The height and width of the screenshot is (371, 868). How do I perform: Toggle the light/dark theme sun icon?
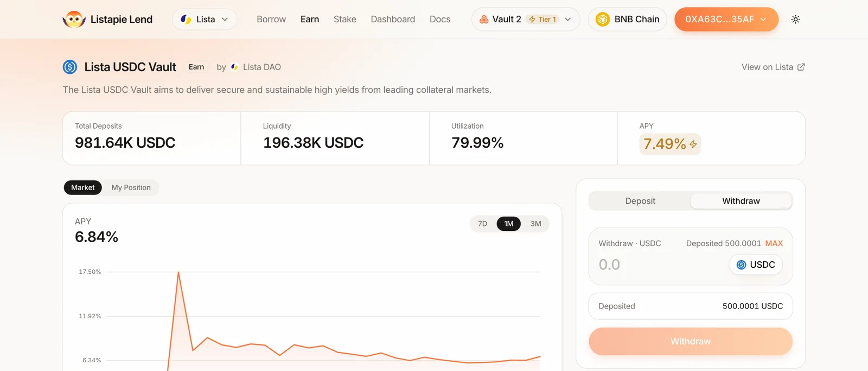(x=796, y=19)
